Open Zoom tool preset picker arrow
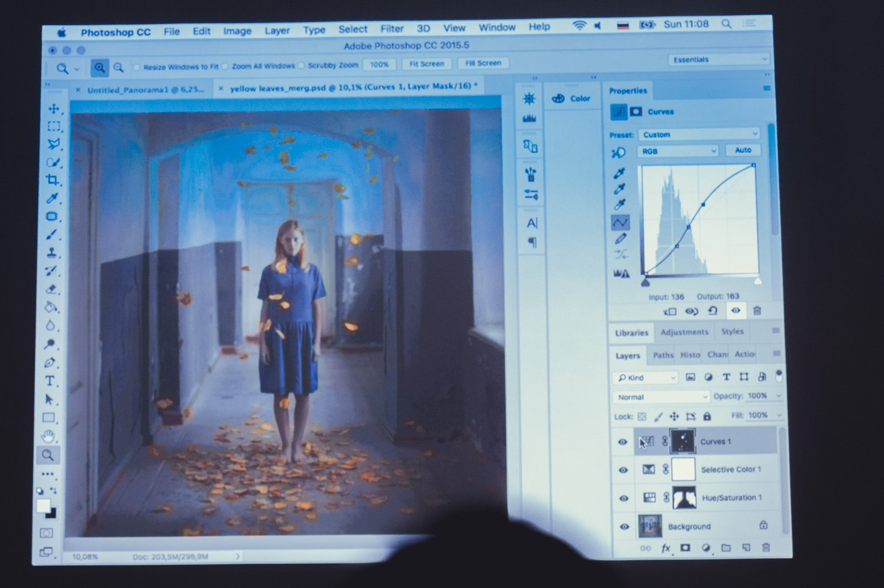The height and width of the screenshot is (588, 884). pos(77,69)
